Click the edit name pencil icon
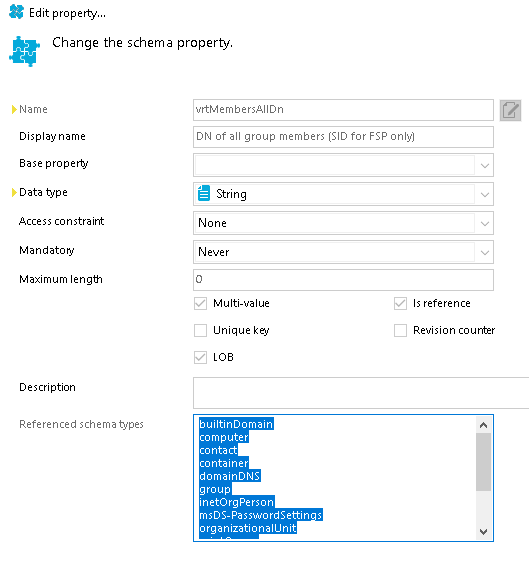This screenshot has height=562, width=529. [x=510, y=110]
